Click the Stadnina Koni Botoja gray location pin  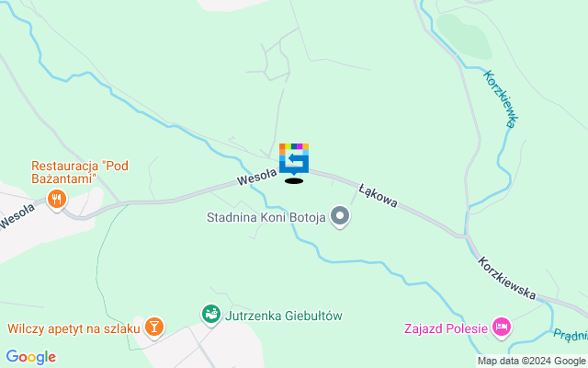click(x=340, y=216)
